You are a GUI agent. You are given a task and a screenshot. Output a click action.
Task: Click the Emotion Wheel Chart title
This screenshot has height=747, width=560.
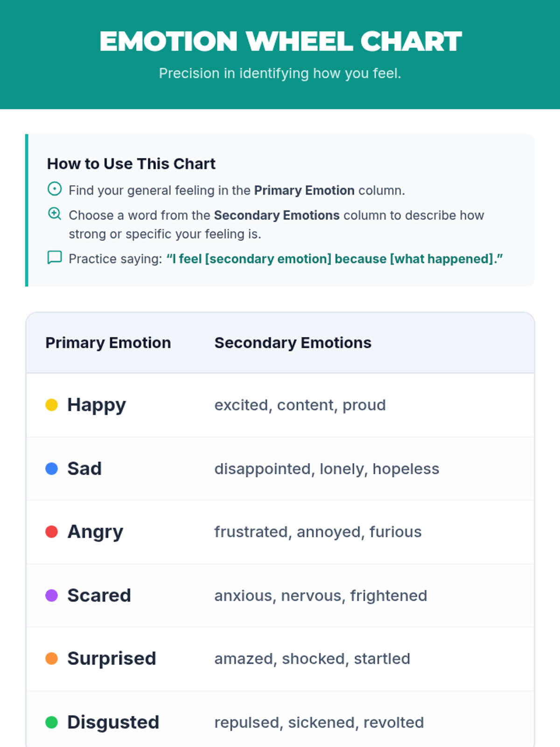coord(280,41)
